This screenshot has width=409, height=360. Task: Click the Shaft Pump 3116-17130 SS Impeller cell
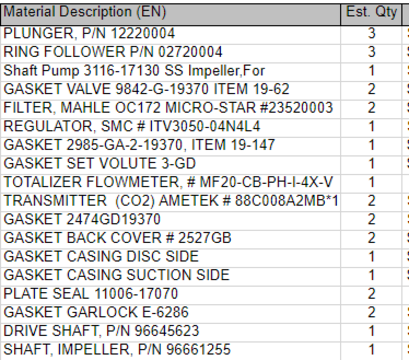click(171, 71)
